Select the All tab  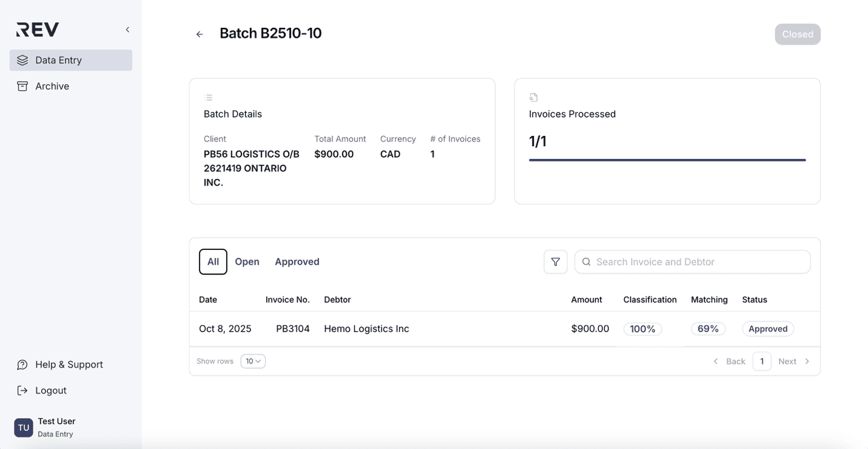click(x=213, y=262)
